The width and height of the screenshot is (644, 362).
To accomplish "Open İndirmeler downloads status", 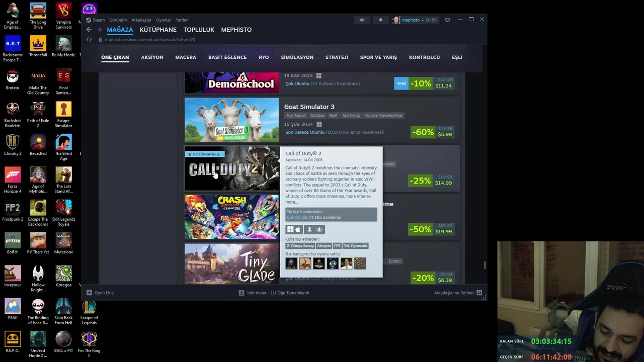I will 274,293.
